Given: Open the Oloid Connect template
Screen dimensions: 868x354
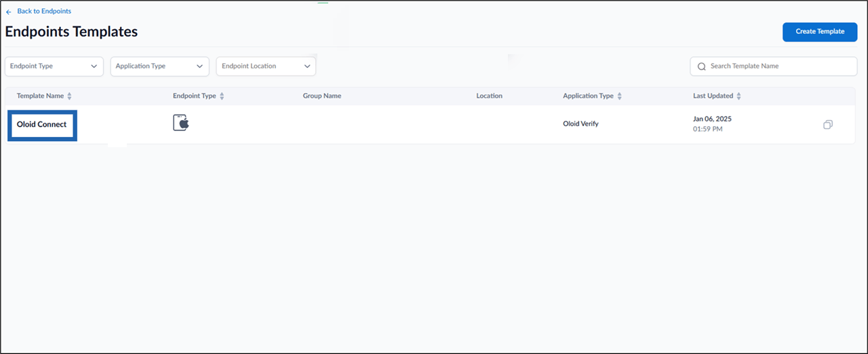Looking at the screenshot, I should click(42, 125).
